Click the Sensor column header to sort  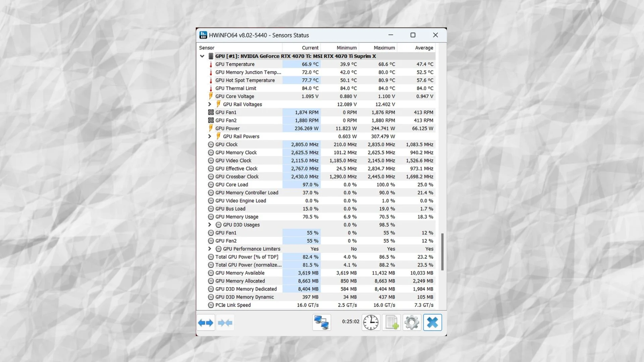[x=207, y=47]
